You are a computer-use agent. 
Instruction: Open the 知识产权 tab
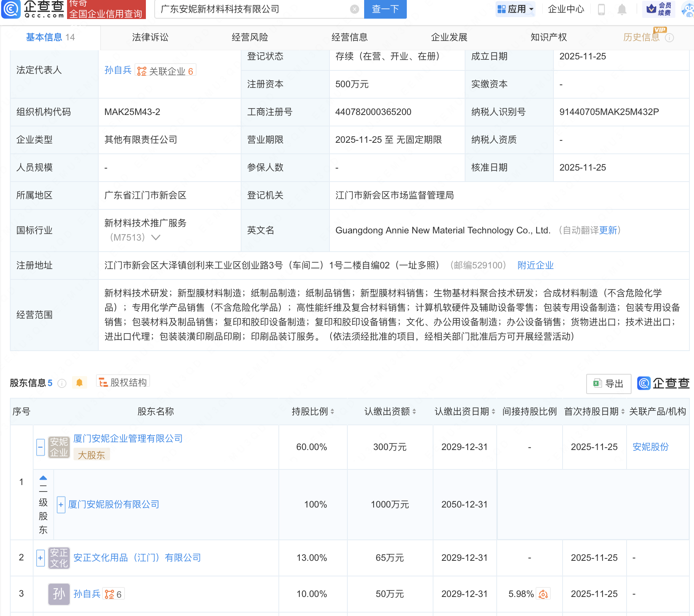[x=548, y=37]
